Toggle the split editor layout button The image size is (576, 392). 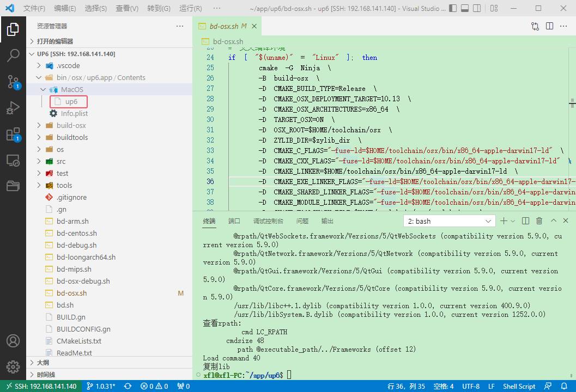tap(549, 26)
